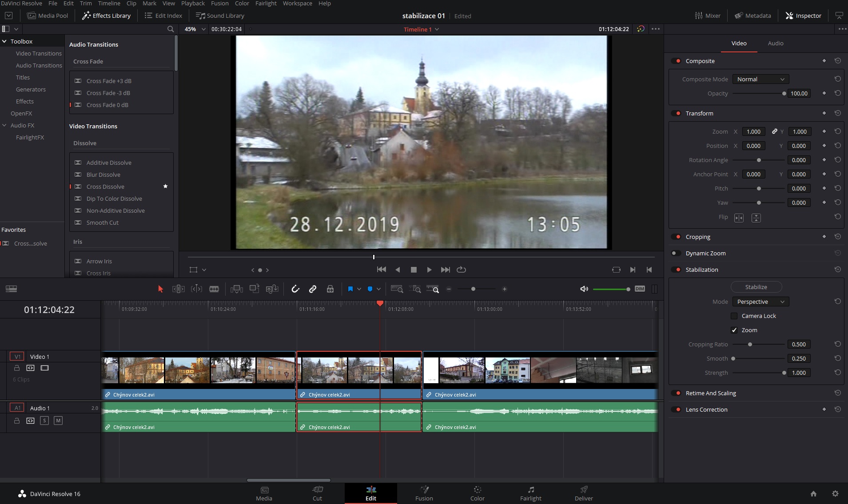Image resolution: width=848 pixels, height=504 pixels.
Task: Select the arrow Selection Mode tool
Action: click(x=160, y=289)
